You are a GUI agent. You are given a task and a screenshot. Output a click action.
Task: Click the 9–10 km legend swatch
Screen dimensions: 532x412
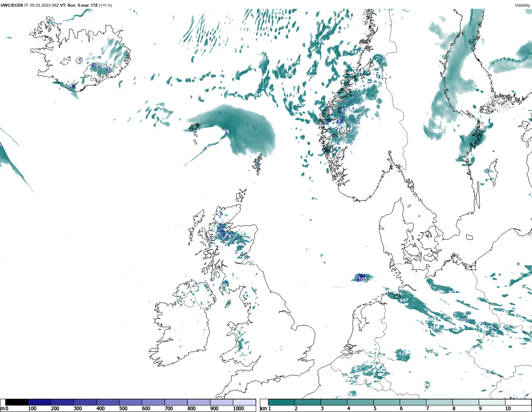click(x=492, y=402)
